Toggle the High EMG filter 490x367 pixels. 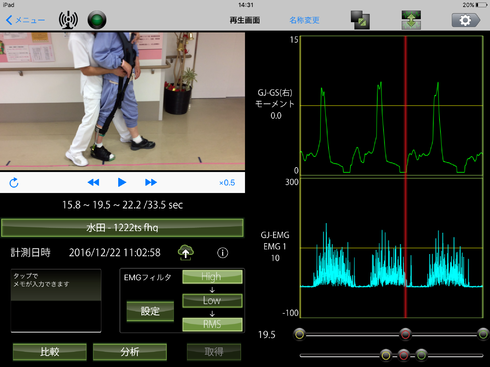tap(212, 277)
